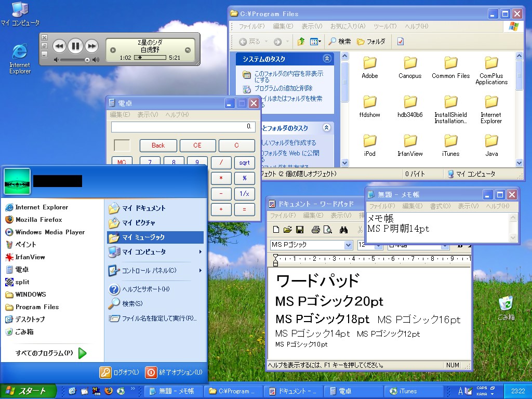Viewport: 532px width, 399px height.
Task: Click the curved arrow icon in iTunes display
Action: 188,50
